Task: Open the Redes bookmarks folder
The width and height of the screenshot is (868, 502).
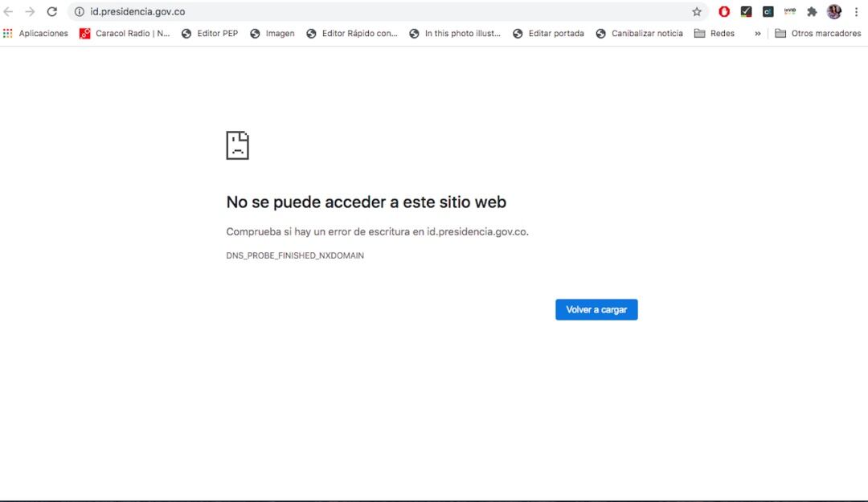Action: pos(714,33)
